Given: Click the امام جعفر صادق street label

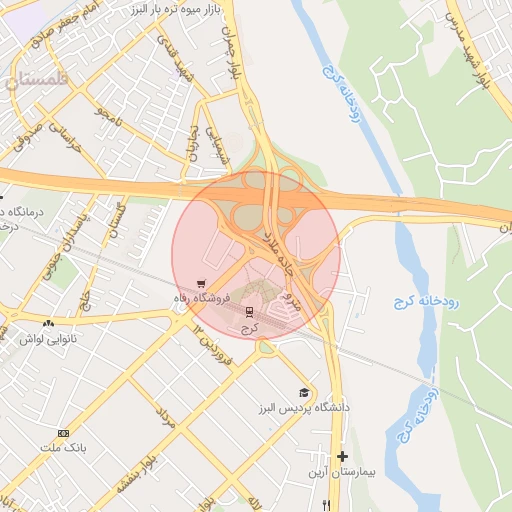Looking at the screenshot, I should coord(65,24).
